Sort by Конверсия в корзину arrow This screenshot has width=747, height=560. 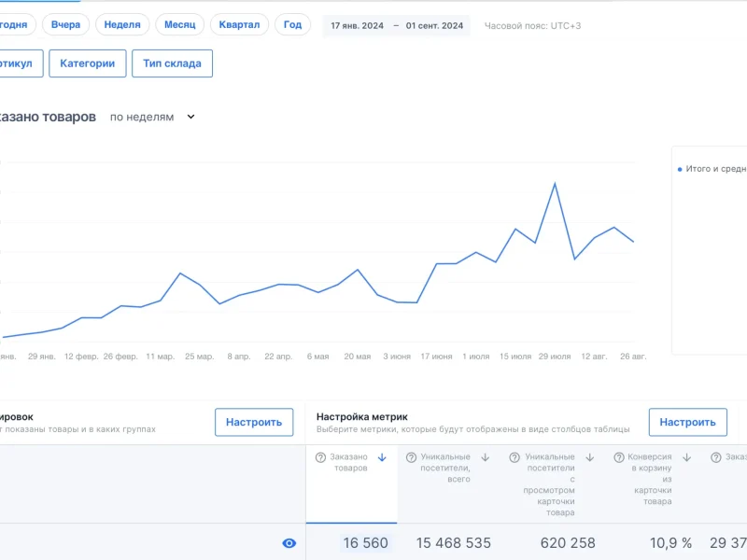tap(686, 457)
